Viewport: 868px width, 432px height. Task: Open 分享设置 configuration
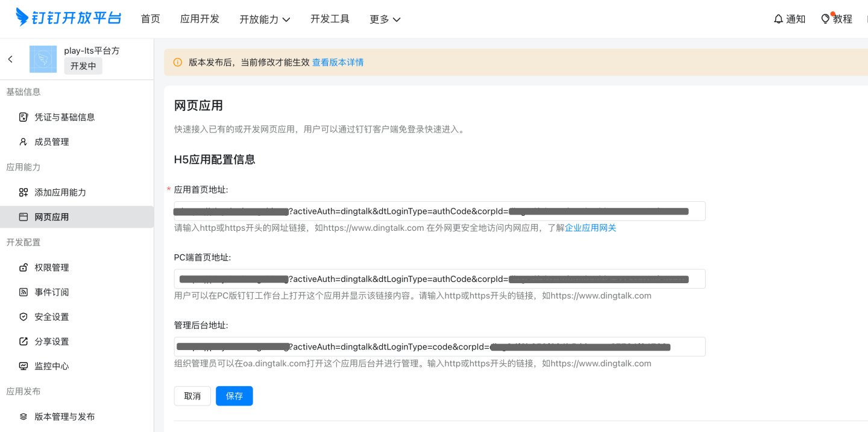click(x=51, y=341)
